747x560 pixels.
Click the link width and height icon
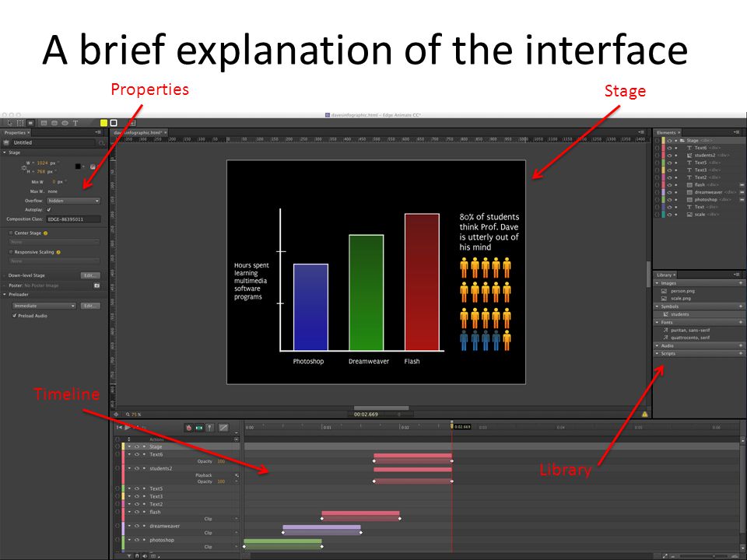pyautogui.click(x=24, y=168)
